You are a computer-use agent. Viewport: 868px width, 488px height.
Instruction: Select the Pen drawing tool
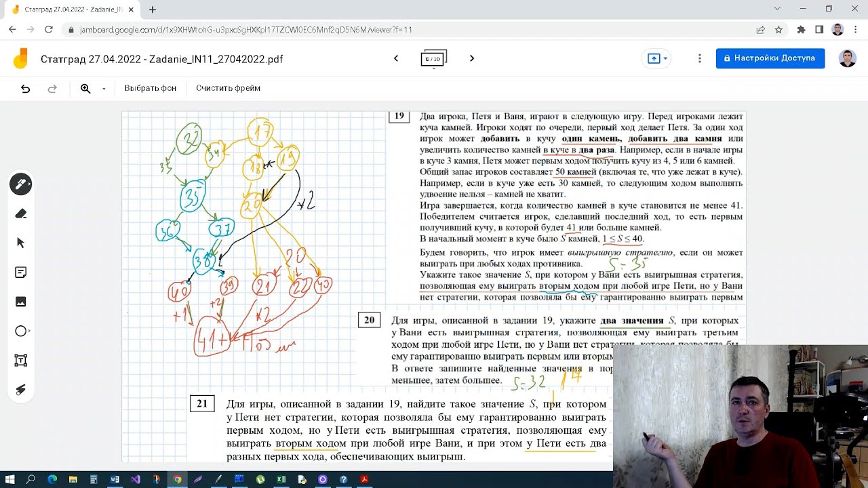pyautogui.click(x=20, y=184)
